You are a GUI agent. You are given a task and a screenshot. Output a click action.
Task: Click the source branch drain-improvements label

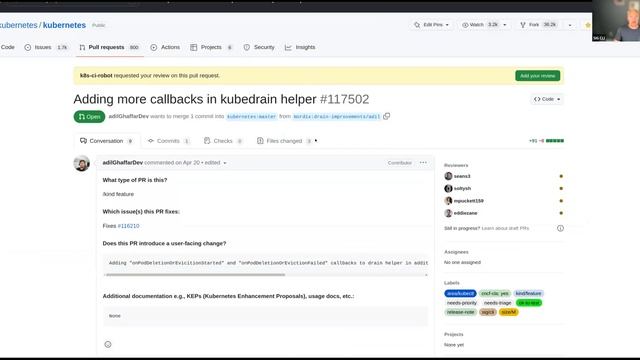(x=337, y=117)
